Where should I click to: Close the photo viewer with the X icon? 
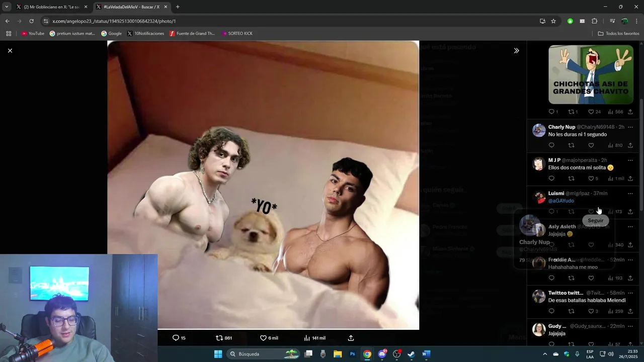pos(10,51)
